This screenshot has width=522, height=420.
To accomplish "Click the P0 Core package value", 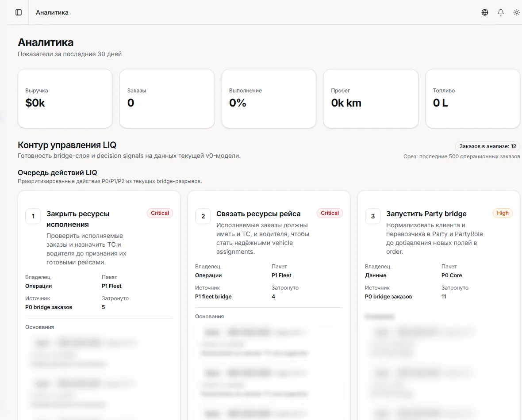I will point(451,275).
